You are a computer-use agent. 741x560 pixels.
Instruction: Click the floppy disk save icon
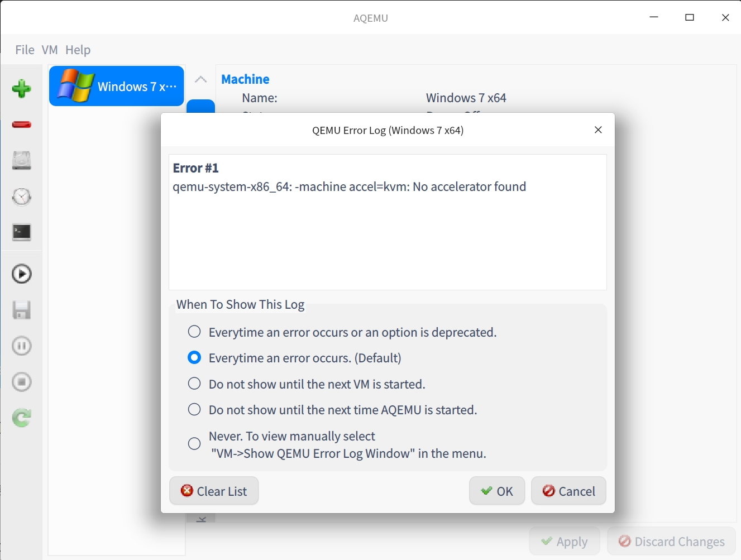21,310
